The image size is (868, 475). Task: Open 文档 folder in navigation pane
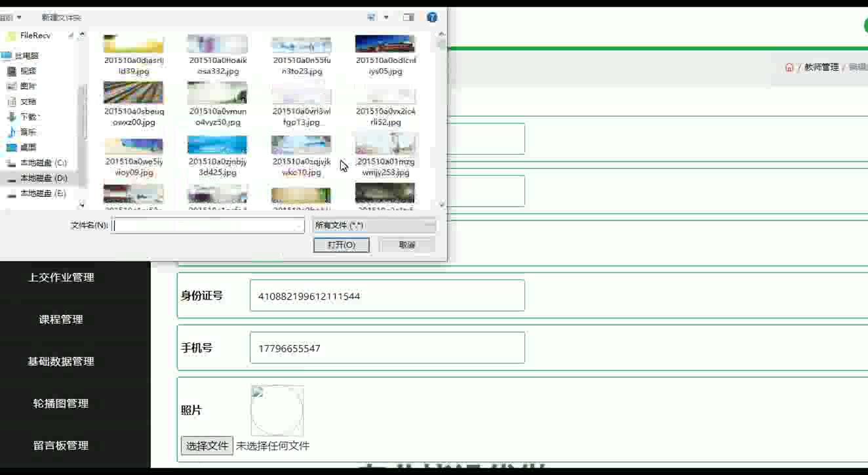click(28, 102)
